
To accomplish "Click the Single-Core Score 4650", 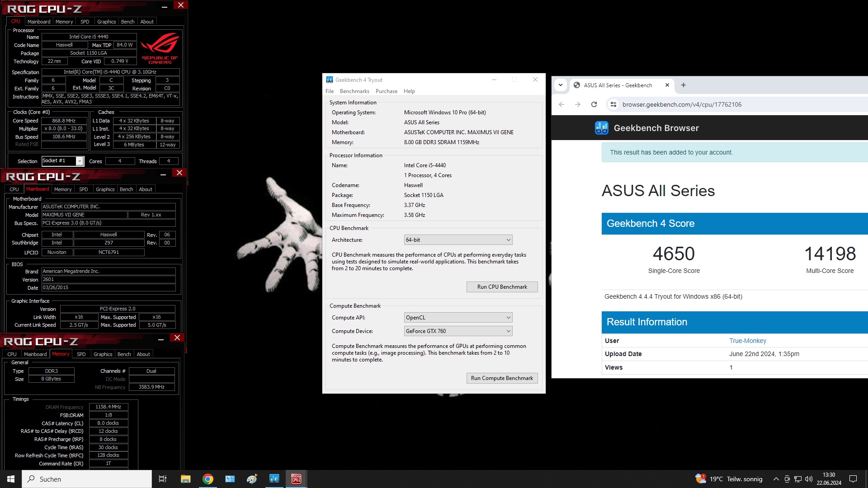I will (674, 253).
